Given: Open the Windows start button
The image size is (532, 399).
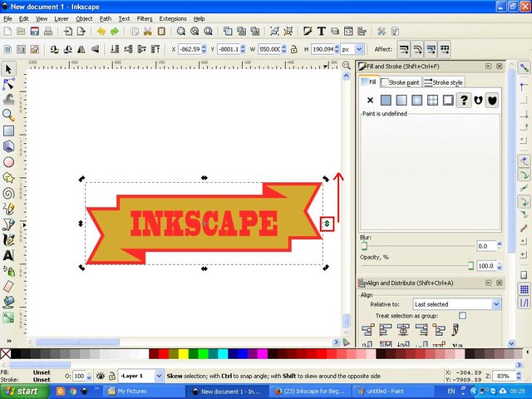Looking at the screenshot, I should pyautogui.click(x=25, y=391).
